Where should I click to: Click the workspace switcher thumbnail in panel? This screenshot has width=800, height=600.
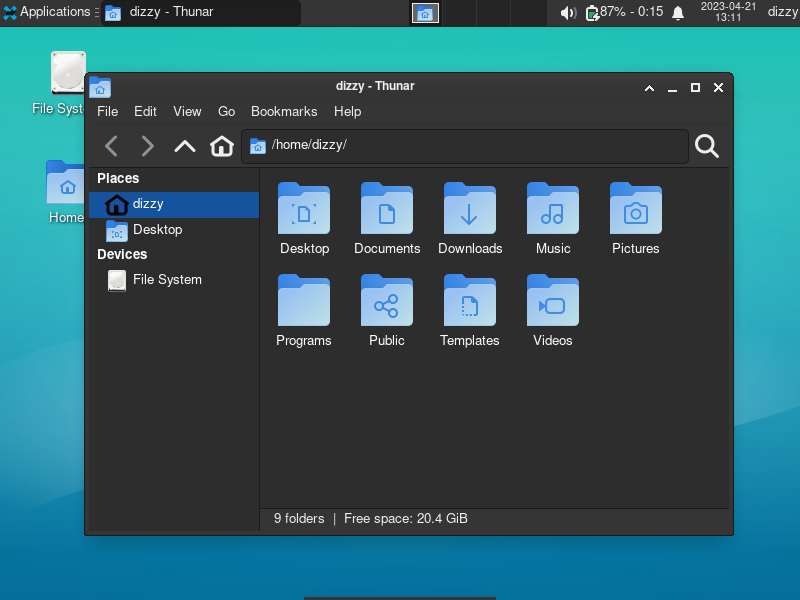pyautogui.click(x=425, y=13)
